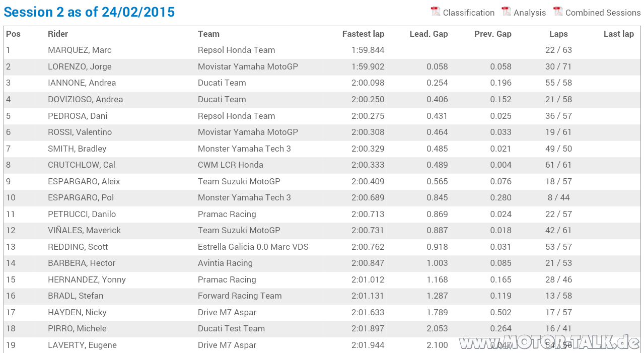This screenshot has width=644, height=353.
Task: Sort by the Lead. Gap column
Action: point(428,34)
